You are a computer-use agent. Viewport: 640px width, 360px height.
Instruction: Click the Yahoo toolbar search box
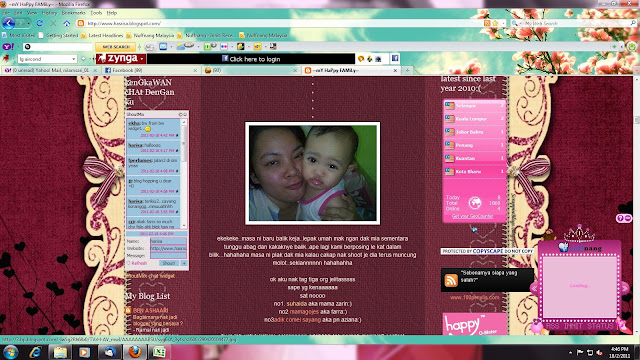57,47
